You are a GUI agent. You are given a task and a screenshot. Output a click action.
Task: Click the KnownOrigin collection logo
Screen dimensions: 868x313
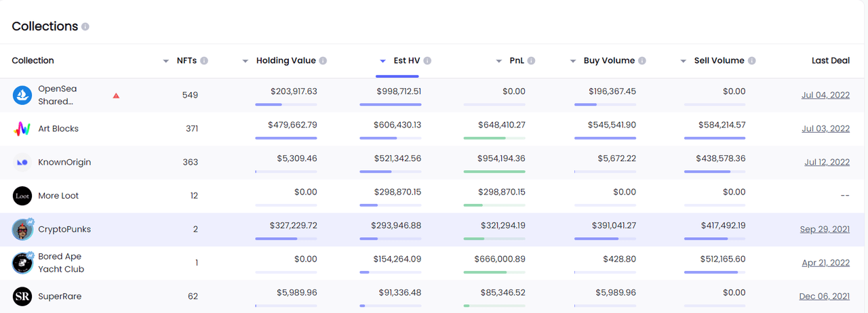point(22,163)
